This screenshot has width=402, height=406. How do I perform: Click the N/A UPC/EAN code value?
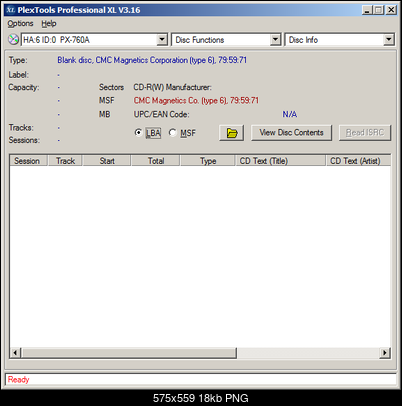pyautogui.click(x=290, y=114)
